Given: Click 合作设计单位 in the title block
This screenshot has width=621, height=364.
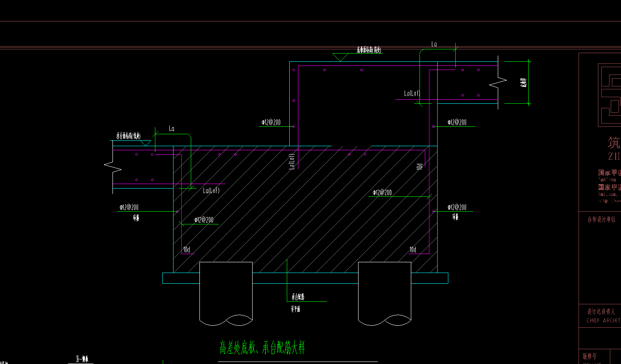Looking at the screenshot, I should pos(601,219).
